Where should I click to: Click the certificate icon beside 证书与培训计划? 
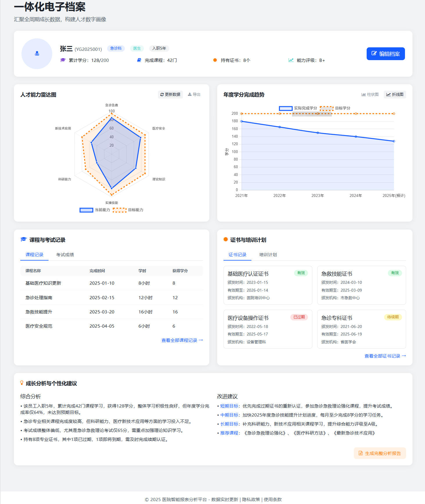(x=226, y=239)
